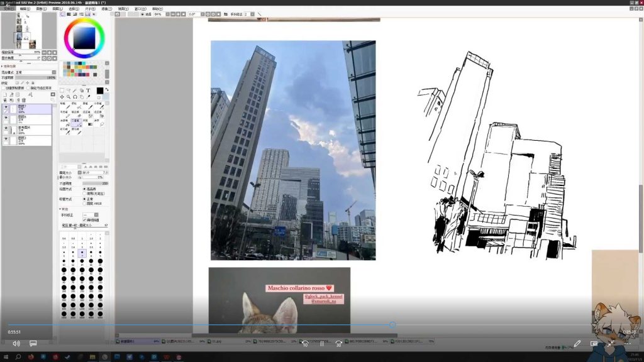Toggle subtitles icon in video player
Image resolution: width=644 pixels, height=362 pixels.
[33, 343]
